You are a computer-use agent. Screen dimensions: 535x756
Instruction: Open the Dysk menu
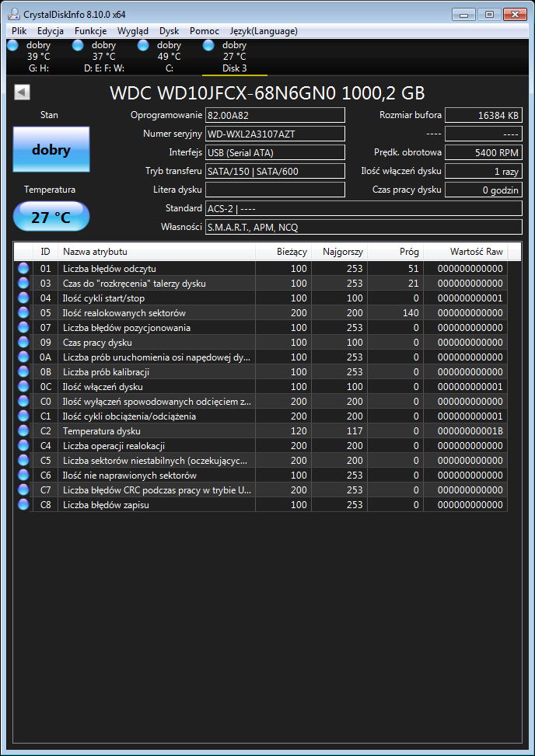(169, 31)
